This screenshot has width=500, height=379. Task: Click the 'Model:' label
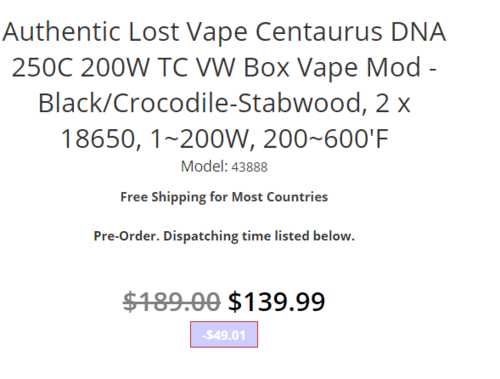pos(204,166)
